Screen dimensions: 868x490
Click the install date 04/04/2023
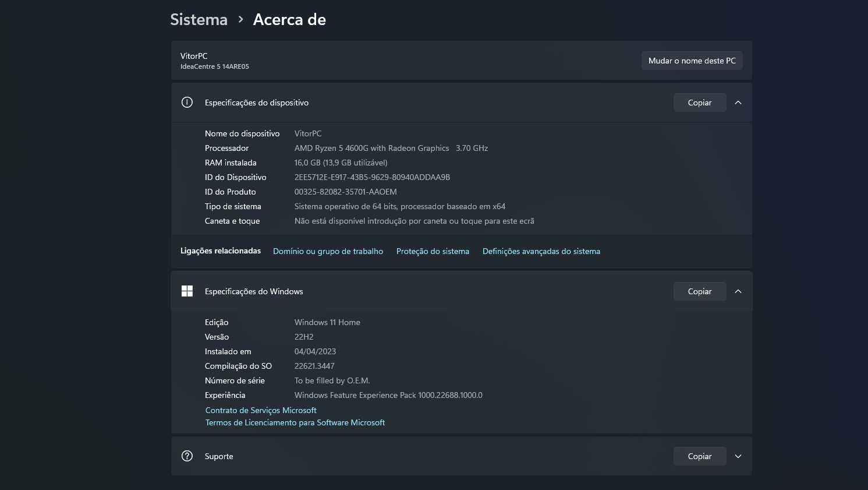pyautogui.click(x=315, y=351)
